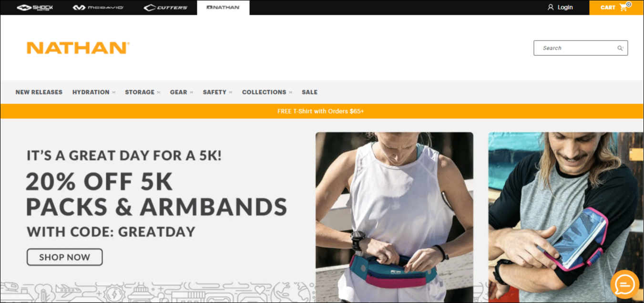Click the orange NATHAN logo
This screenshot has width=644, height=303.
click(x=78, y=48)
